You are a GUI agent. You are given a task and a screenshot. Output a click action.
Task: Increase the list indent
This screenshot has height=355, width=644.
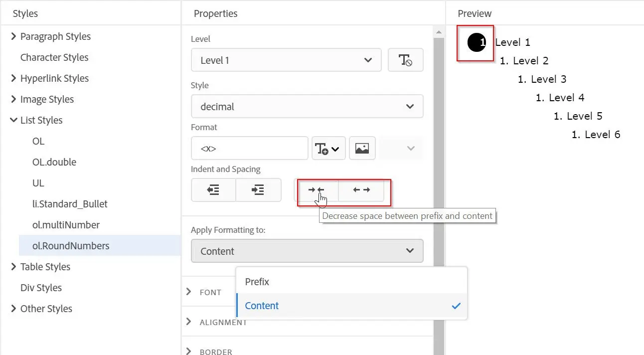point(258,190)
